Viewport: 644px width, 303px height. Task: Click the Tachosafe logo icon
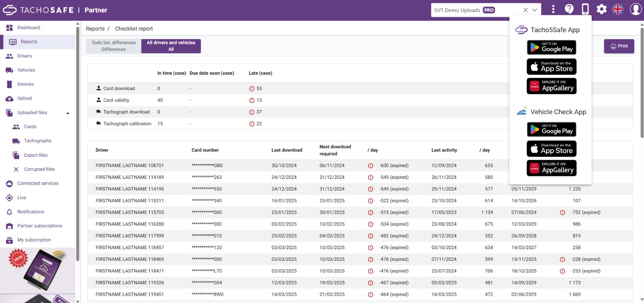pyautogui.click(x=10, y=10)
